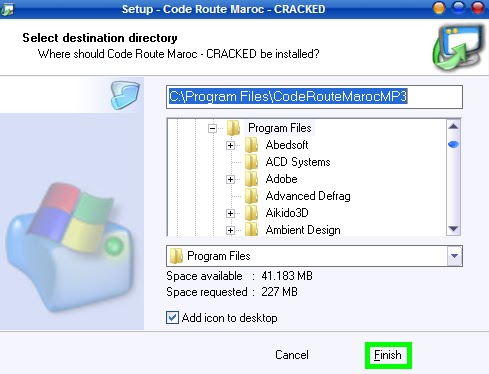Expand the Abedsoft folder node

[230, 145]
